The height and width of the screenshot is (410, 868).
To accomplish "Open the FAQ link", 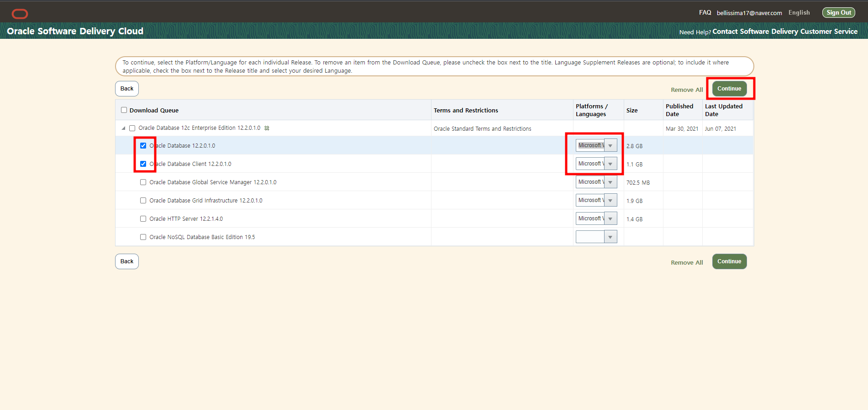I will (x=705, y=13).
